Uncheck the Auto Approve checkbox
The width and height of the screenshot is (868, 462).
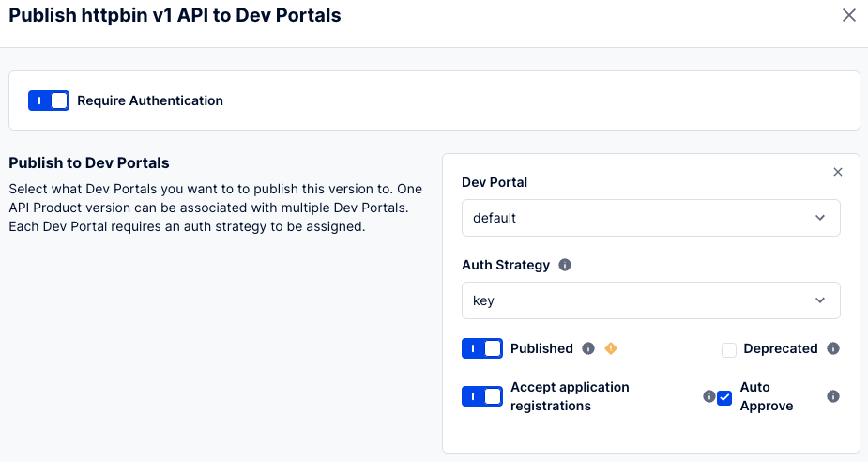click(724, 397)
